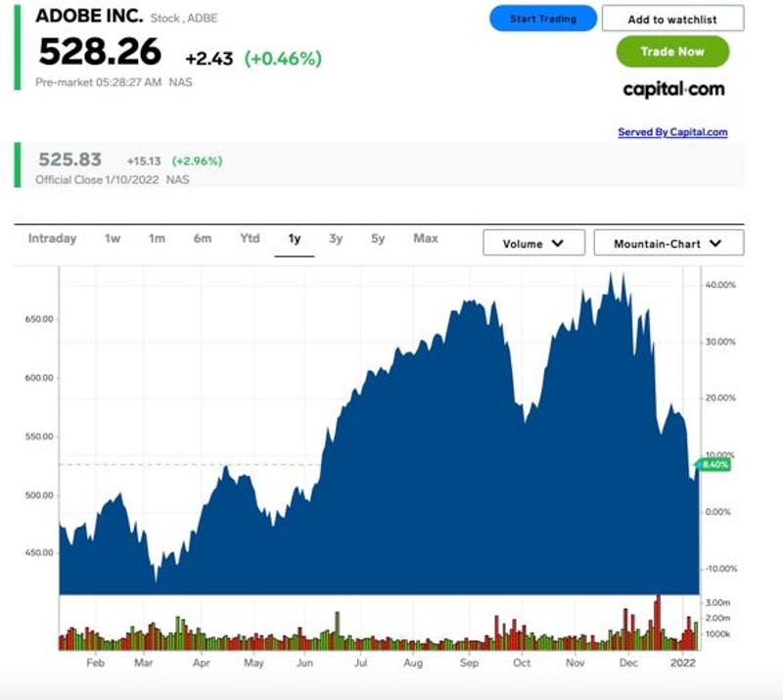Click the (+0.46%) change value
The width and height of the screenshot is (783, 700).
click(283, 59)
